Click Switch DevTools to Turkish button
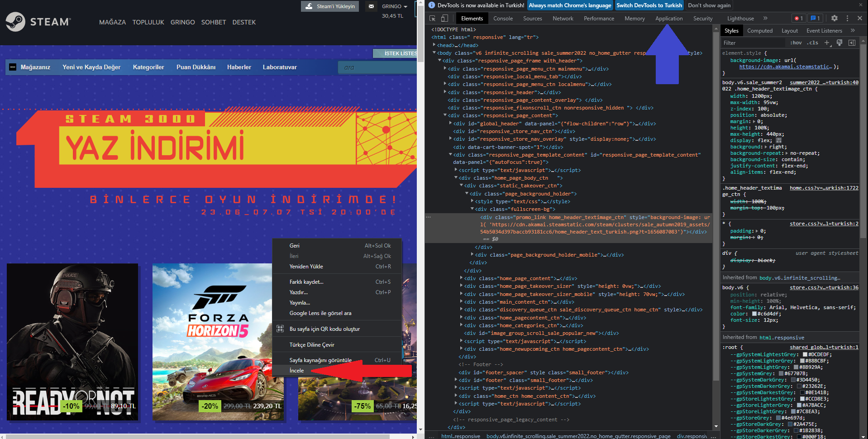Image resolution: width=868 pixels, height=439 pixels. [649, 5]
